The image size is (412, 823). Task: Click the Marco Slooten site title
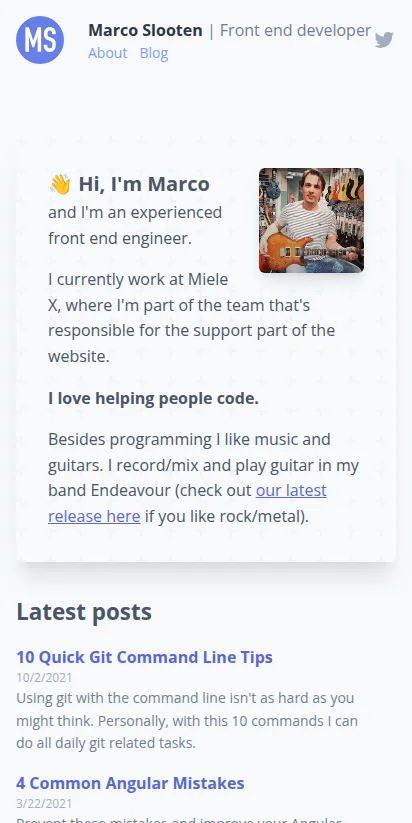tap(145, 30)
